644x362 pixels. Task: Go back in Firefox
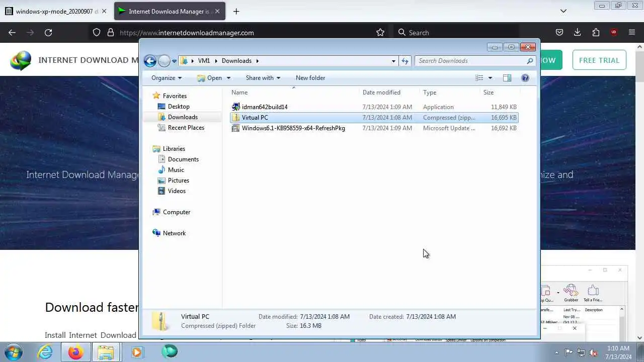(12, 33)
